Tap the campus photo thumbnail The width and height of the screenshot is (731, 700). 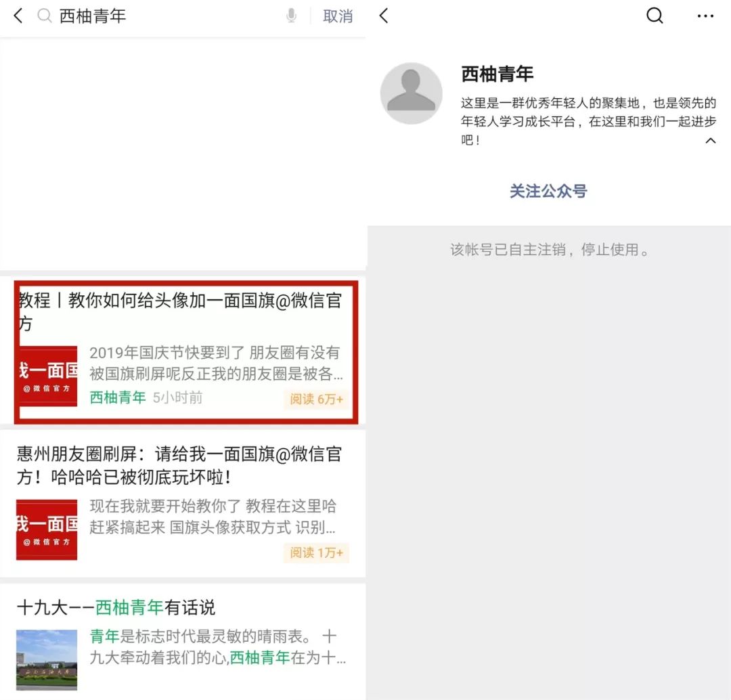tap(47, 660)
